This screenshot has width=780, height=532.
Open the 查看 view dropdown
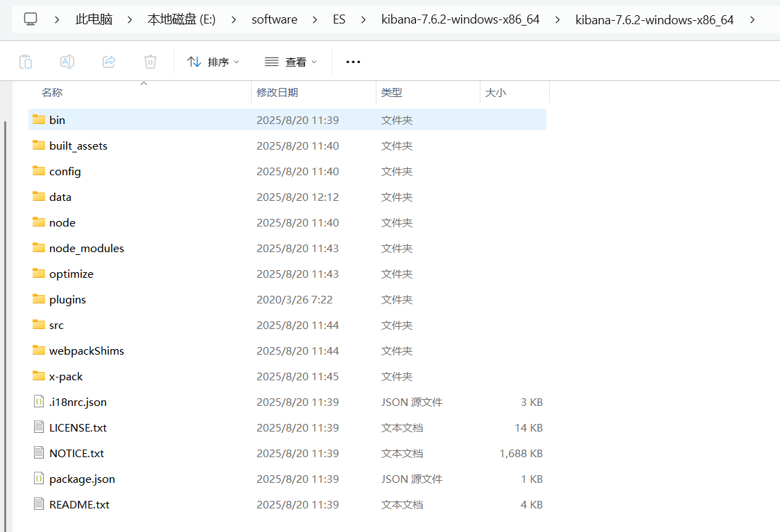tap(291, 62)
